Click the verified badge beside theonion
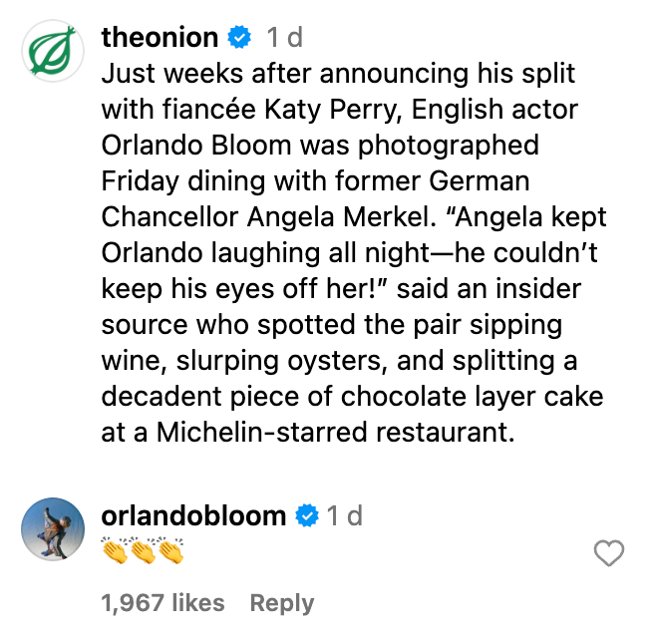 (239, 38)
